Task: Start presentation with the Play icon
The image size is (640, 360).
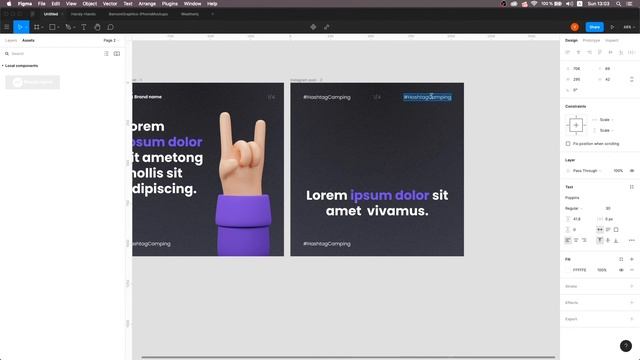Action: point(612,27)
